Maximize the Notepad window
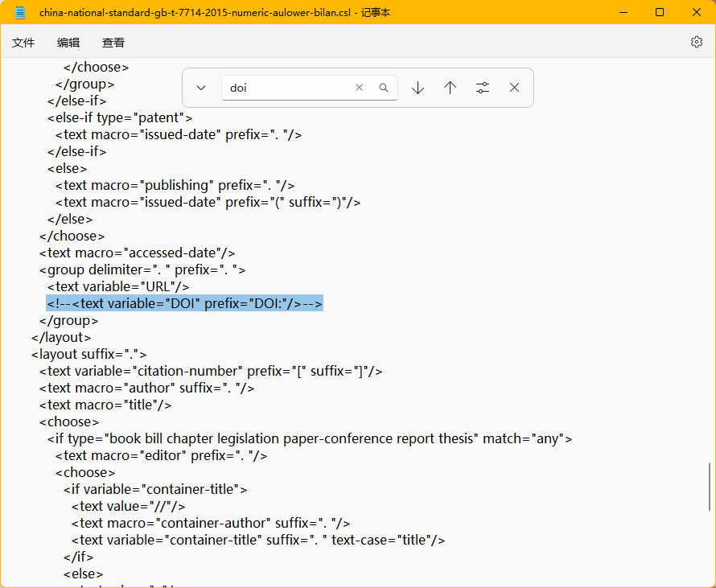Image resolution: width=716 pixels, height=588 pixels. tap(660, 12)
